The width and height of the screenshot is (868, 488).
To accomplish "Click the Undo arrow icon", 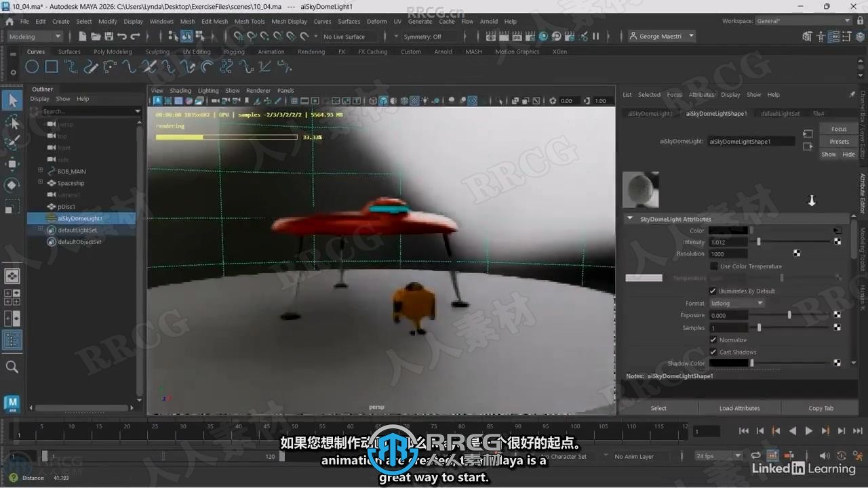I will [x=122, y=37].
